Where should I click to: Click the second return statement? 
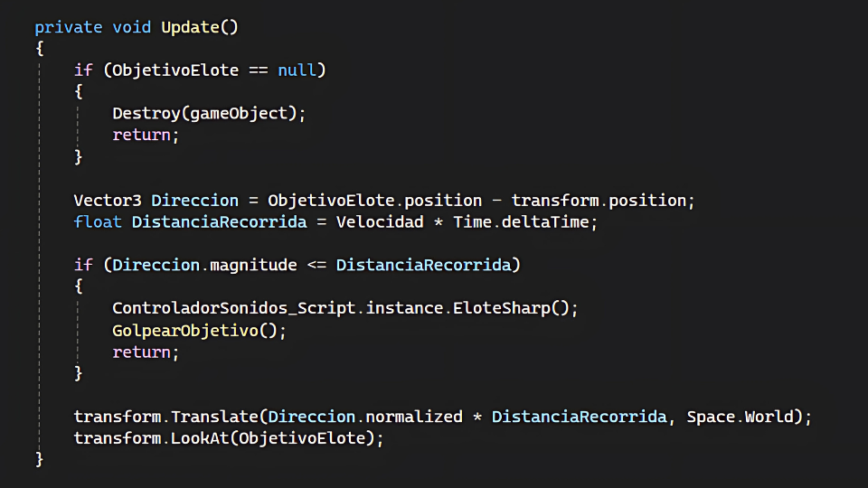pos(146,352)
